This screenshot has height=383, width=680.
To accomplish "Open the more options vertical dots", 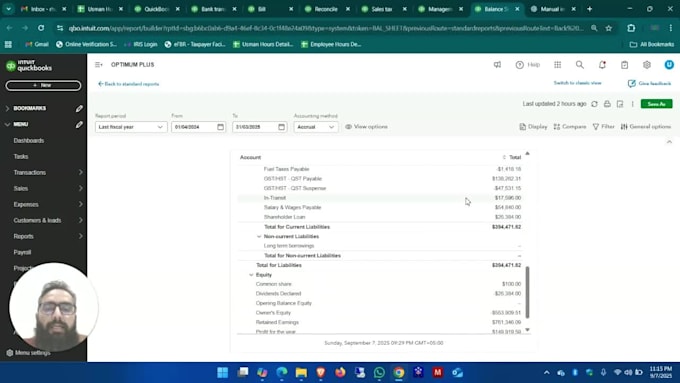I will coord(632,104).
